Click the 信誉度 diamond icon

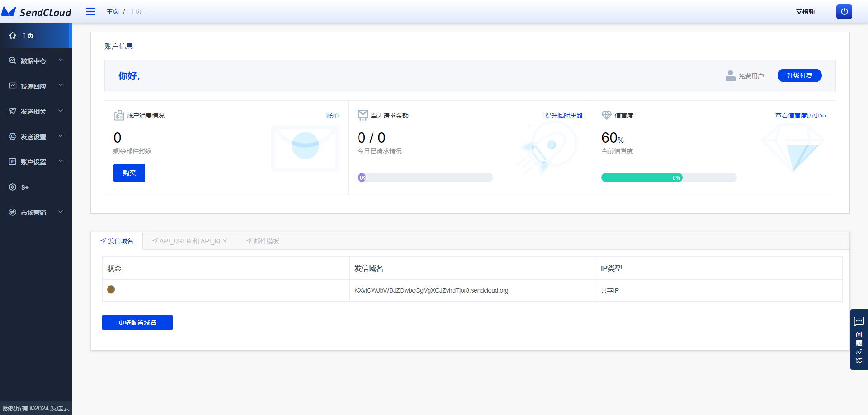(606, 115)
